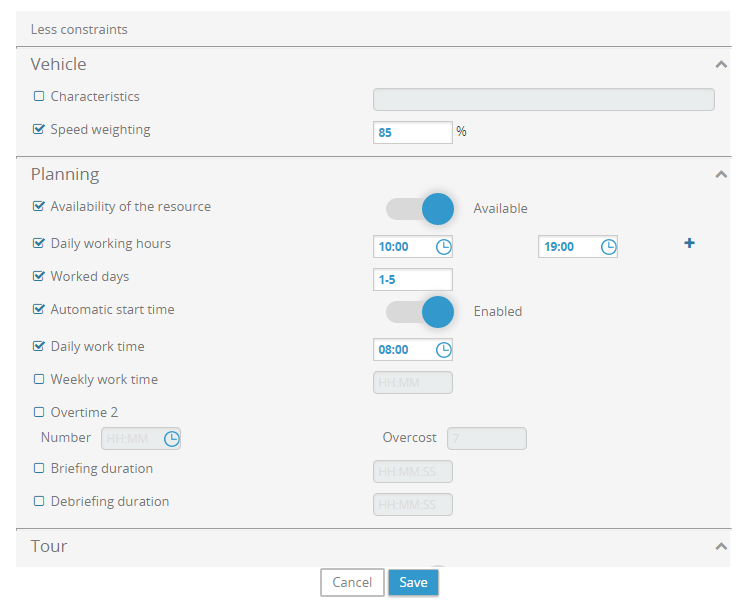The height and width of the screenshot is (600, 745).
Task: Enable the Briefing duration checkbox
Action: 39,468
